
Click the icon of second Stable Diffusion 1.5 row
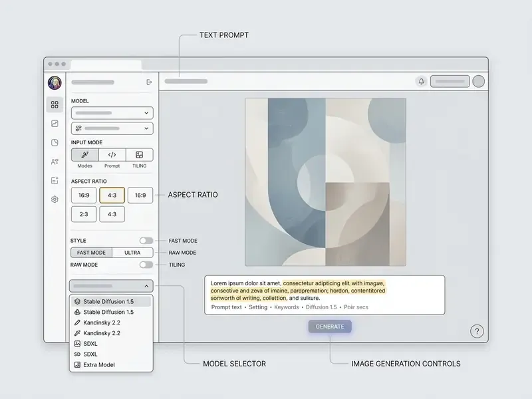[77, 312]
